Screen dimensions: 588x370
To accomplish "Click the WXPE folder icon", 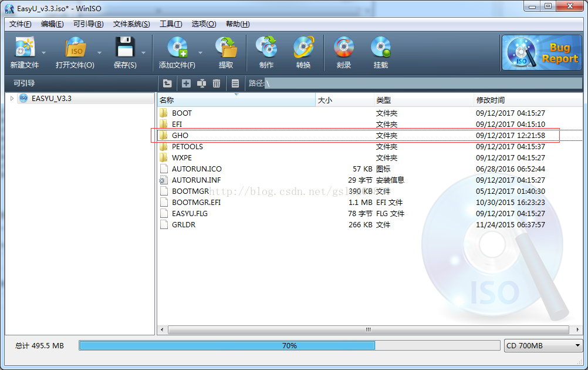I will [x=164, y=157].
